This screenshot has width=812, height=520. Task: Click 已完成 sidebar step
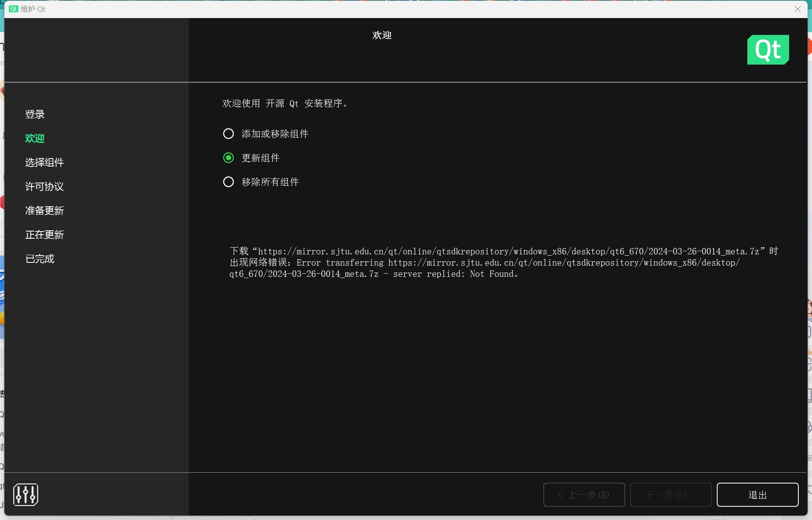tap(40, 259)
